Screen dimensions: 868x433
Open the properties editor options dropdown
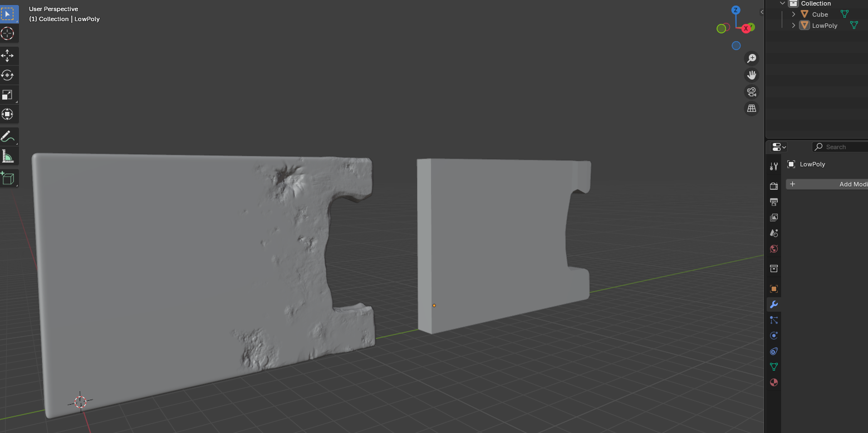point(779,147)
